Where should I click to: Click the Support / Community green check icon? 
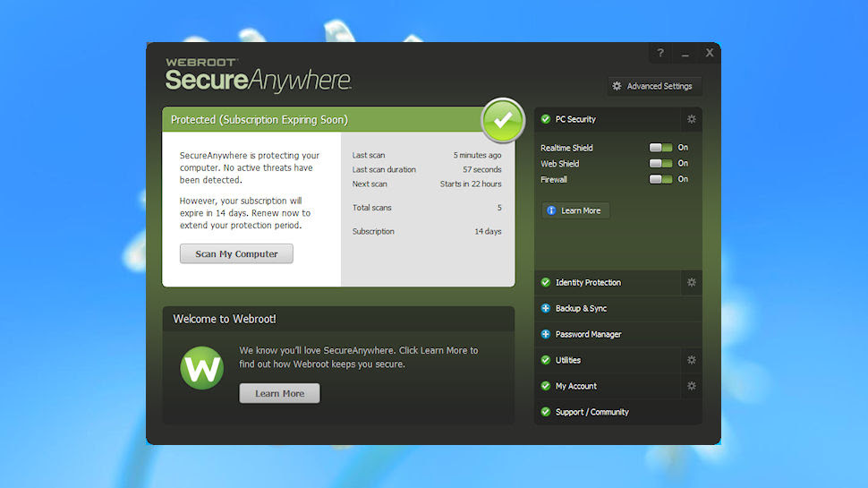tap(545, 412)
